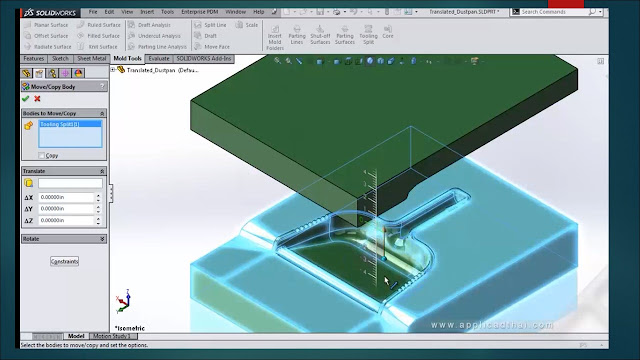Click Knit Surface tool
The width and height of the screenshot is (640, 360).
click(98, 47)
